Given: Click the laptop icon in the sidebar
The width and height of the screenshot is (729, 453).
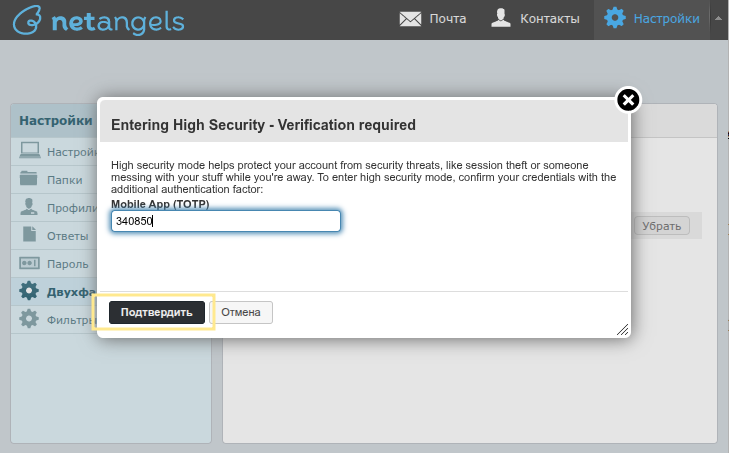Looking at the screenshot, I should coord(29,152).
